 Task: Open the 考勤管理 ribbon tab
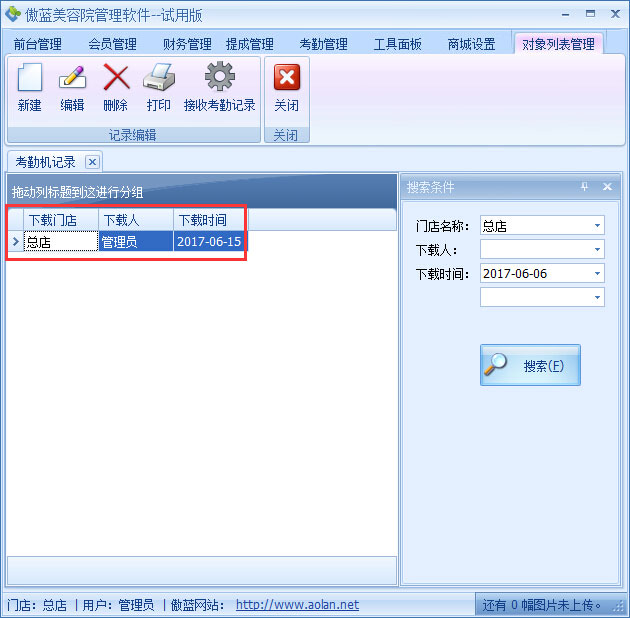tap(323, 44)
